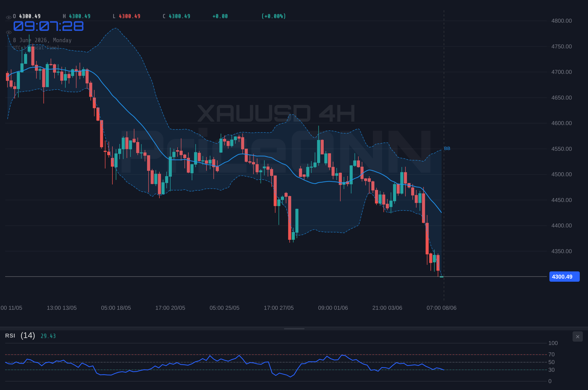Click the RSI (14) indicator title
588x390 pixels.
20,335
